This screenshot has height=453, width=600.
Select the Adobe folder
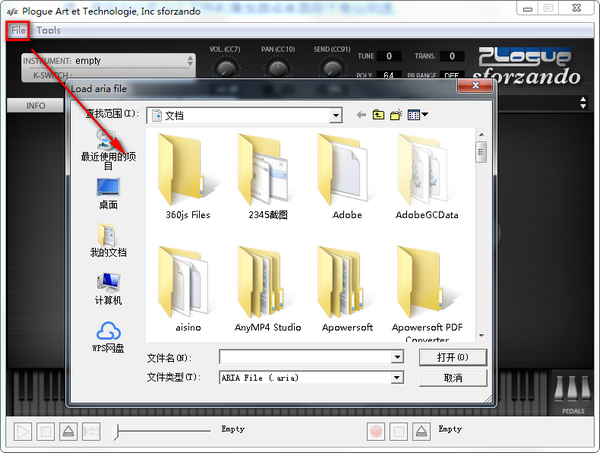tap(347, 176)
